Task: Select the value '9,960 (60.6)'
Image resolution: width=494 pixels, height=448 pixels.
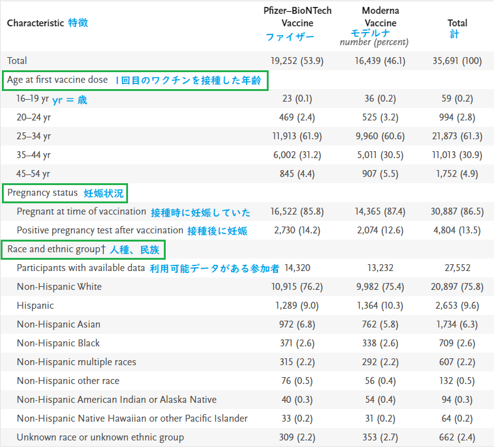Action: click(x=380, y=136)
